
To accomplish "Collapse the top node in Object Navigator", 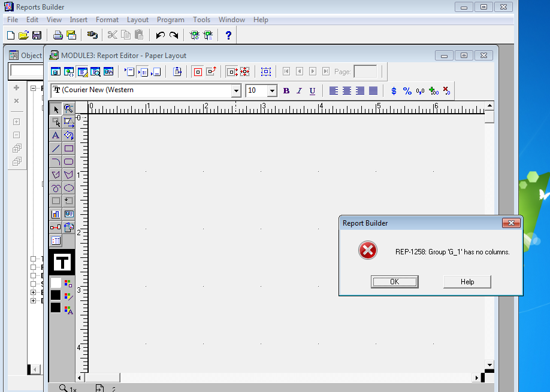I will coord(34,89).
